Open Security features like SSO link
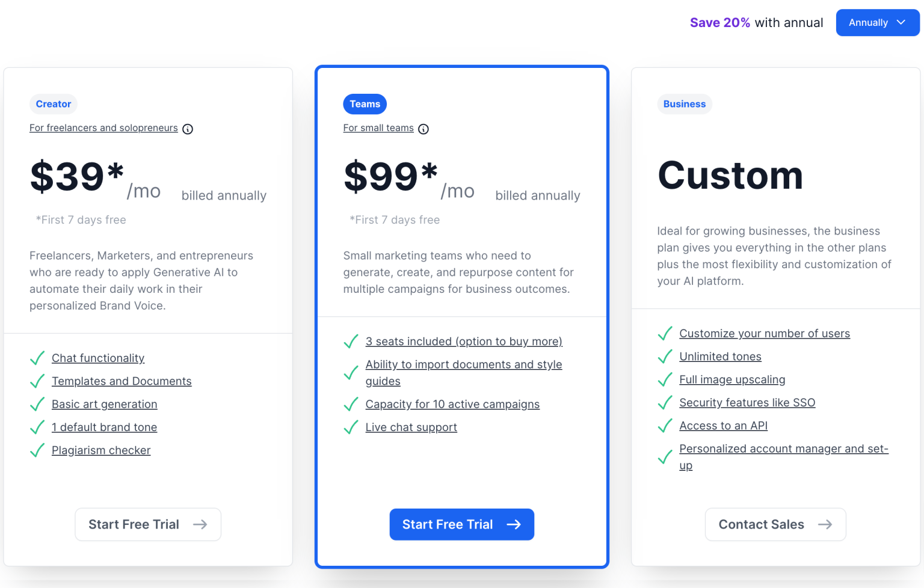The image size is (924, 588). point(747,403)
